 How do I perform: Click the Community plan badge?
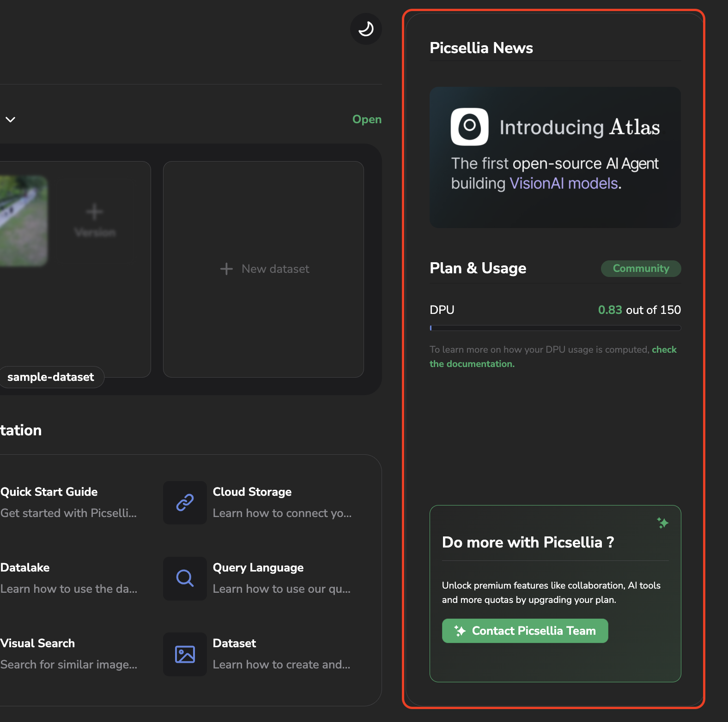641,269
